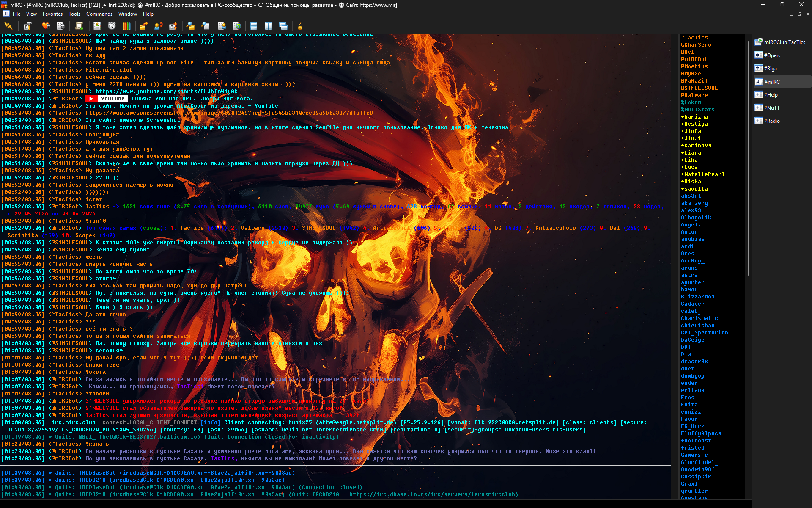Viewport: 812px width, 508px height.
Task: Select @S1NGLESOUL in the nick list
Action: click(699, 88)
